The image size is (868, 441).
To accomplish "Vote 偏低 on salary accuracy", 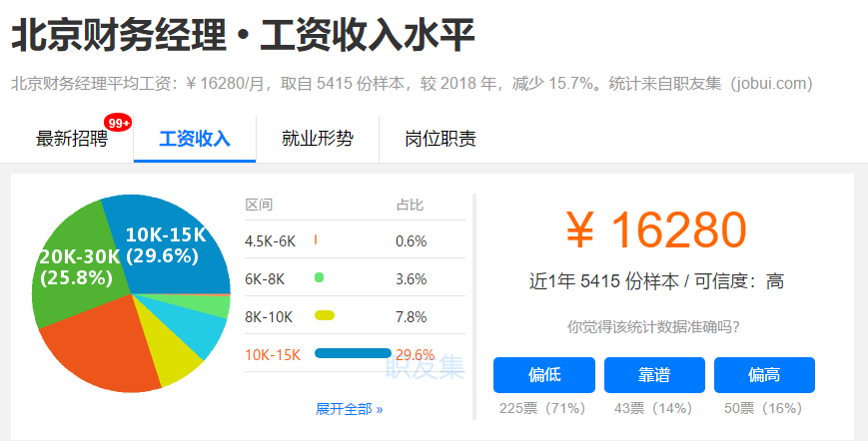I will (543, 375).
